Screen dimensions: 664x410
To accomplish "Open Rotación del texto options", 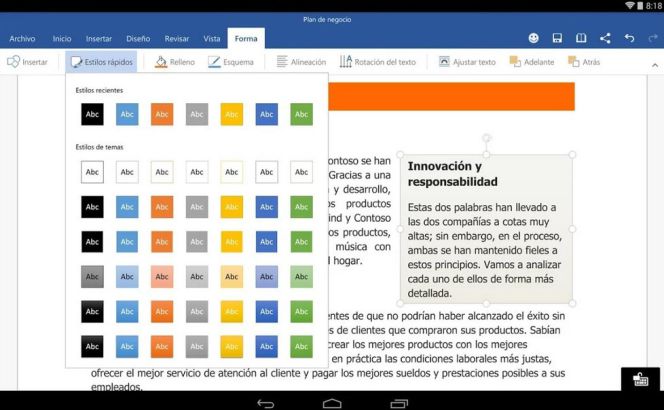I will [378, 62].
